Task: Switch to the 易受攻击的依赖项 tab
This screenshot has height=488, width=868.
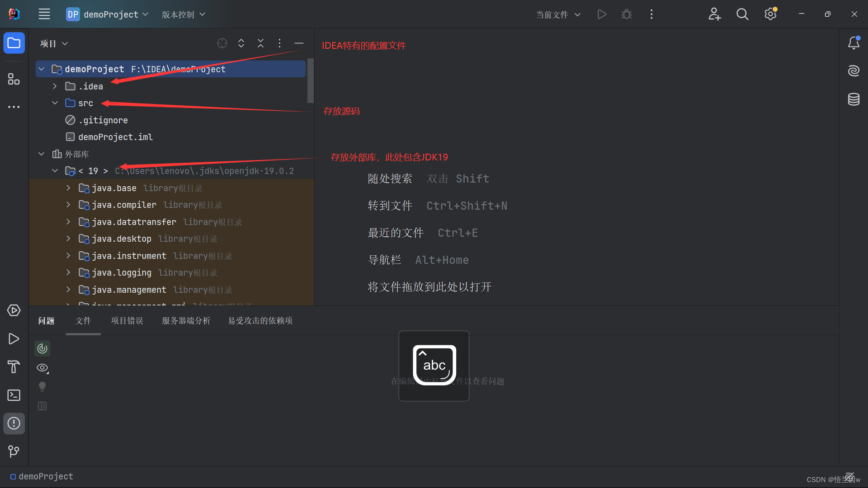Action: [260, 320]
